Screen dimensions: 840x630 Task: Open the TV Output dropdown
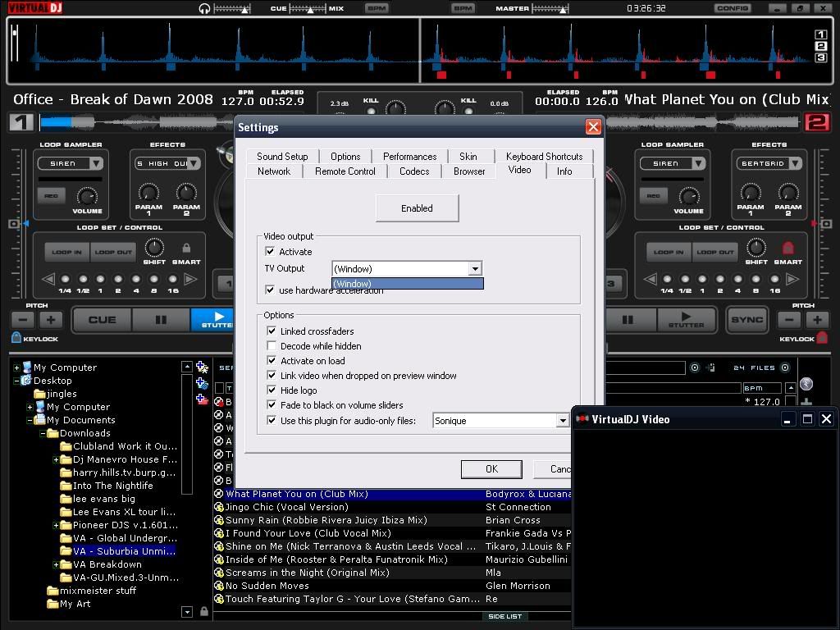pos(475,268)
